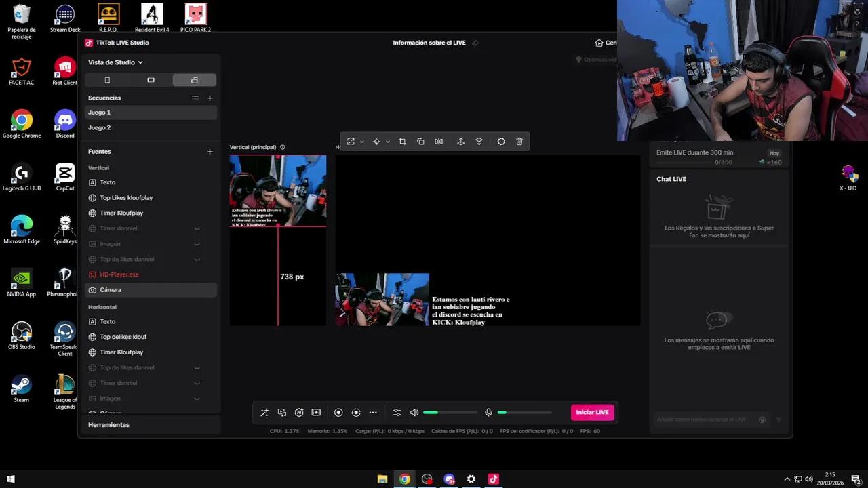
Task: Select the Crop tool in the canvas toolbar
Action: coord(402,141)
